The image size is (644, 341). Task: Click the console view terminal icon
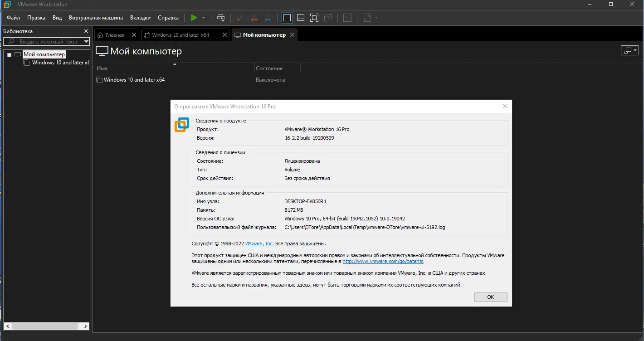click(x=347, y=18)
